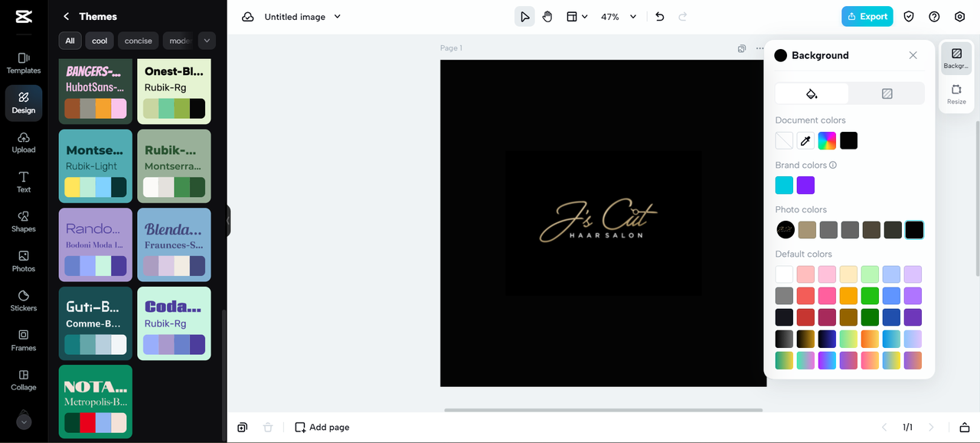The height and width of the screenshot is (443, 980).
Task: Open the Stickers sidebar panel
Action: (x=24, y=301)
